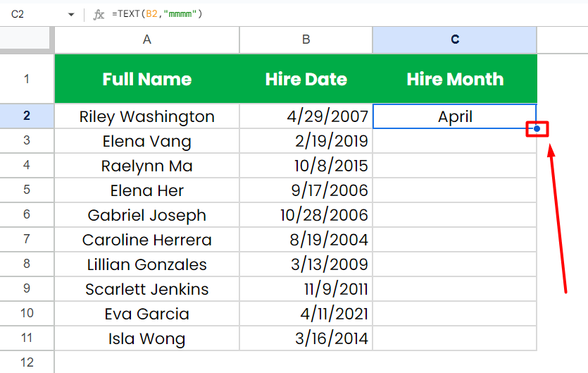
Task: Select column A header
Action: pos(147,39)
